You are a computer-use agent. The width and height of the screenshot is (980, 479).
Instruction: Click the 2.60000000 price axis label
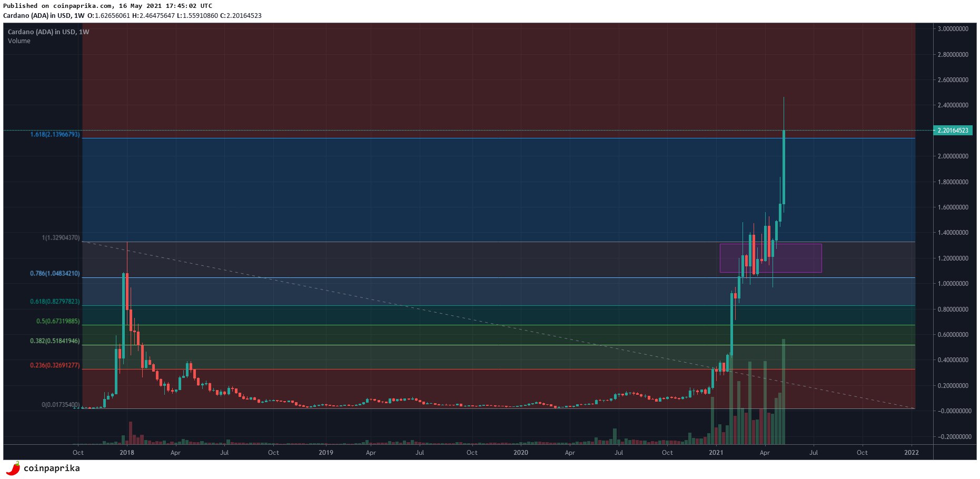pyautogui.click(x=953, y=80)
